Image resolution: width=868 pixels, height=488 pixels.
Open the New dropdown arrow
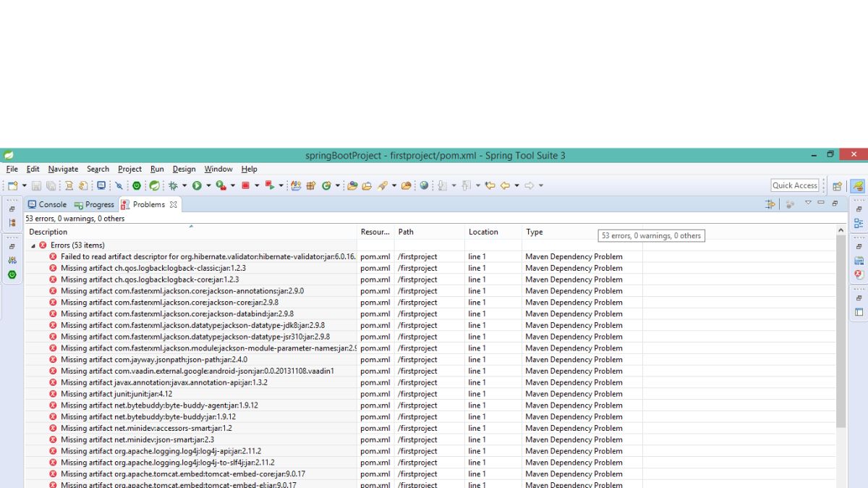pyautogui.click(x=25, y=186)
